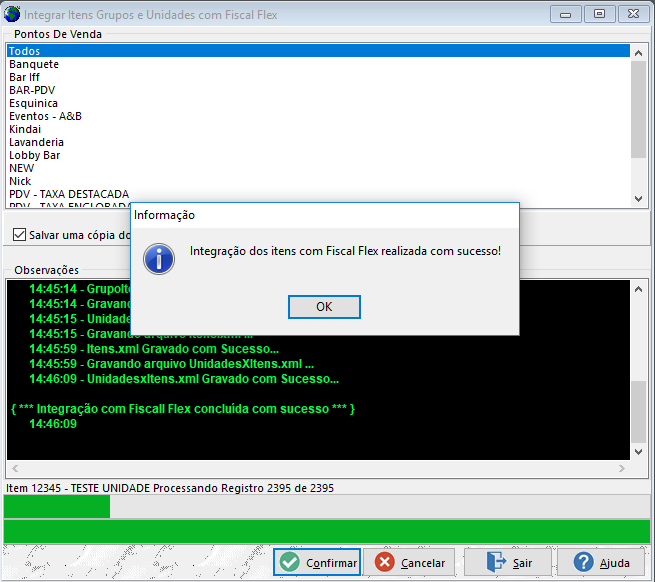This screenshot has height=582, width=655.
Task: Click log line 'UnidadesxItens.xml Gravado com Sucesso'
Action: [x=184, y=379]
